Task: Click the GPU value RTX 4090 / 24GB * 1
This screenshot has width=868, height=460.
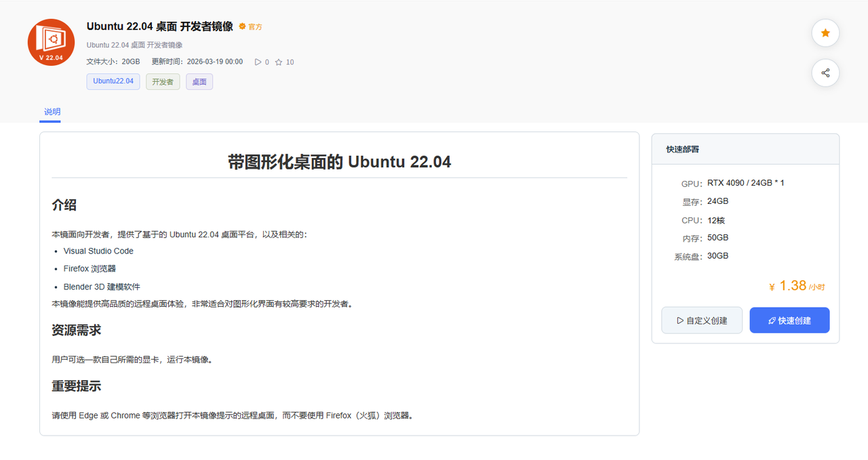Action: point(745,183)
